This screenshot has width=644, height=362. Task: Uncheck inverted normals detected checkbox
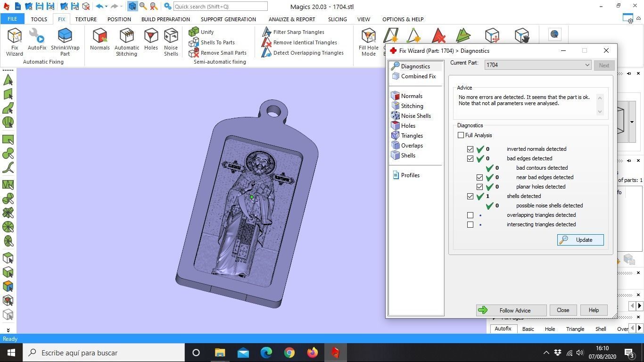(470, 149)
